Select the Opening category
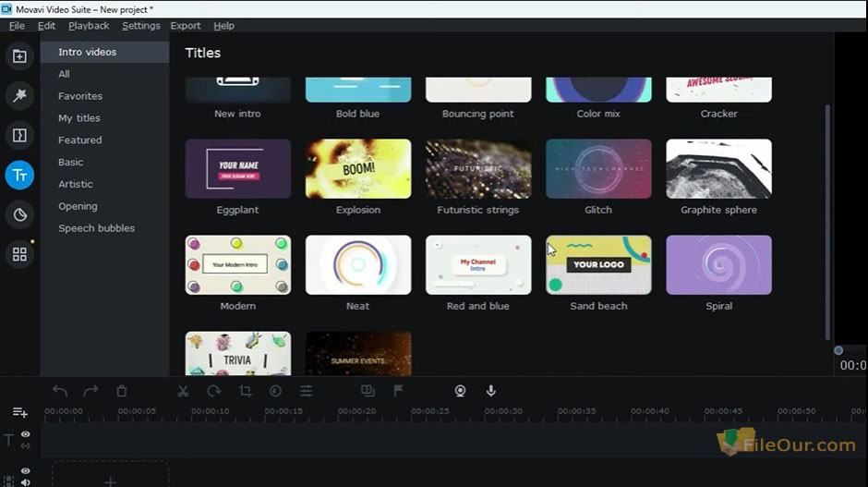The image size is (868, 487). (x=104, y=206)
